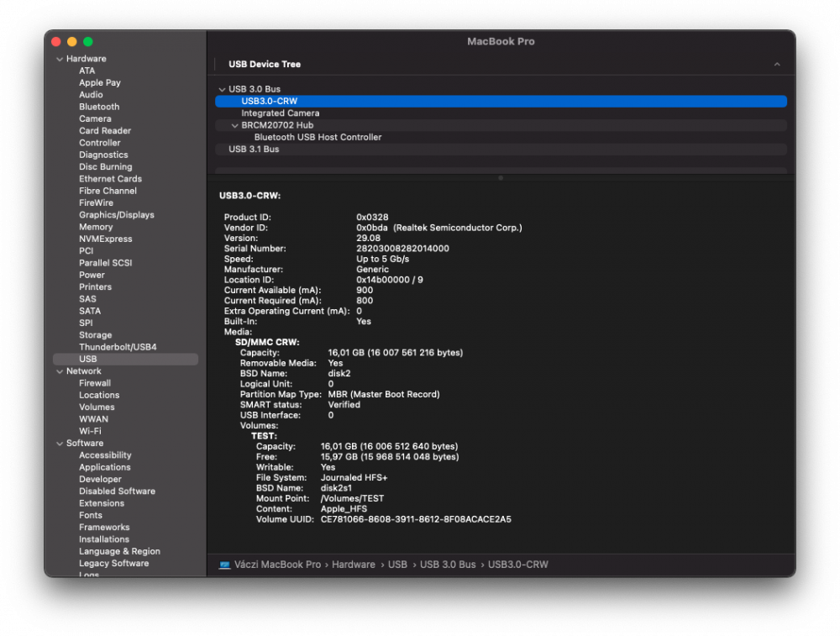
Task: Select Accessibility under Software
Action: coord(105,455)
